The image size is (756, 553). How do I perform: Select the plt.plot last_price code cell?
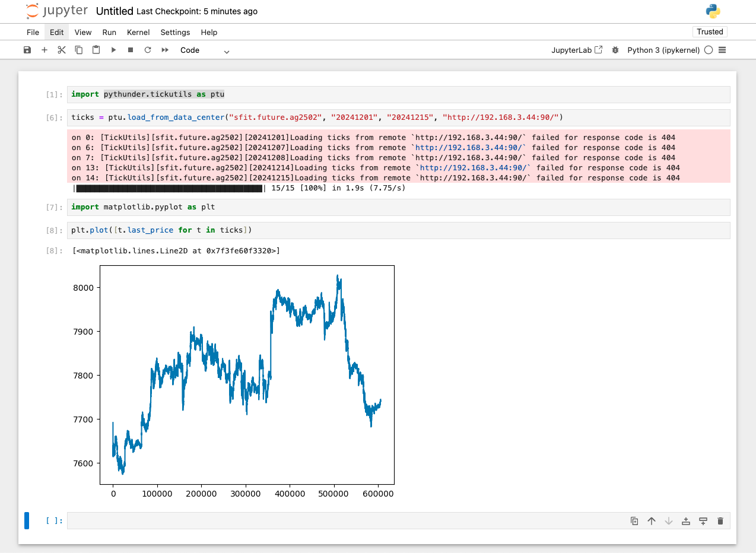click(x=398, y=230)
